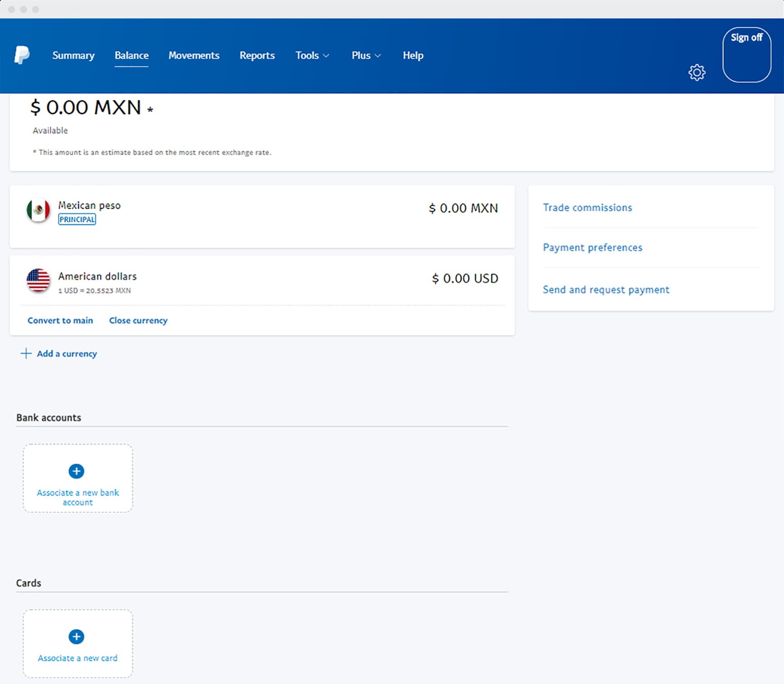Open the Help menu item
The image size is (784, 684).
413,56
